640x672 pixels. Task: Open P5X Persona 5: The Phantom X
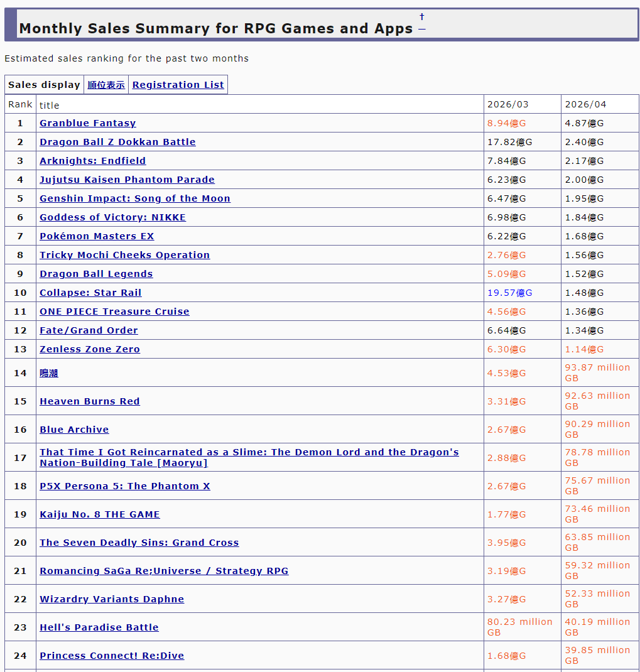(125, 487)
